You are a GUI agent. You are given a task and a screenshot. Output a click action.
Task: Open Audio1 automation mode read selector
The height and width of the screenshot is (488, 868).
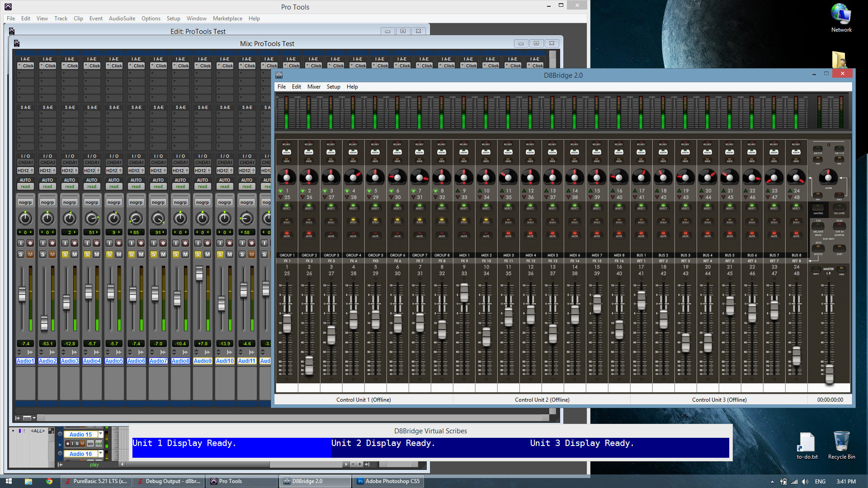tap(25, 187)
